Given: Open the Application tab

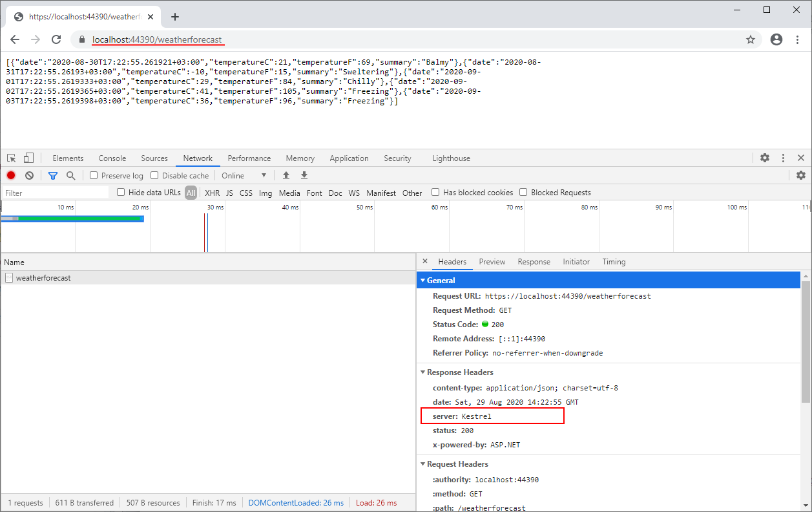Looking at the screenshot, I should click(349, 158).
